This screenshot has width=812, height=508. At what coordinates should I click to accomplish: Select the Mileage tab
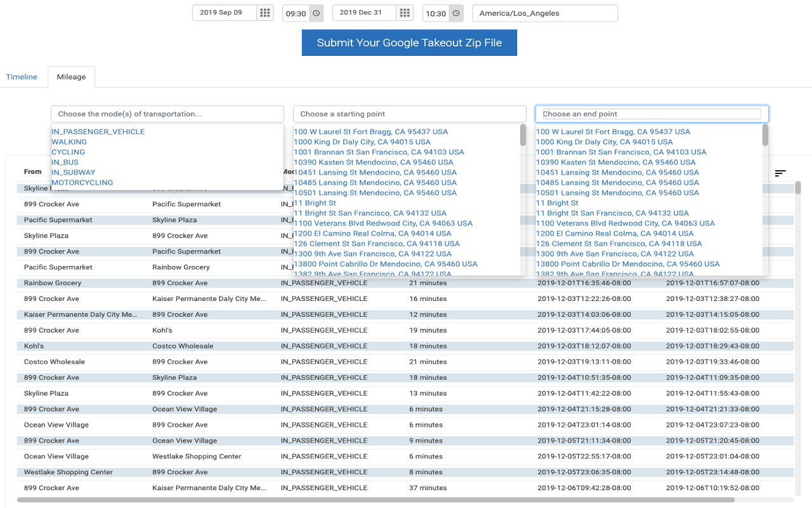point(71,76)
